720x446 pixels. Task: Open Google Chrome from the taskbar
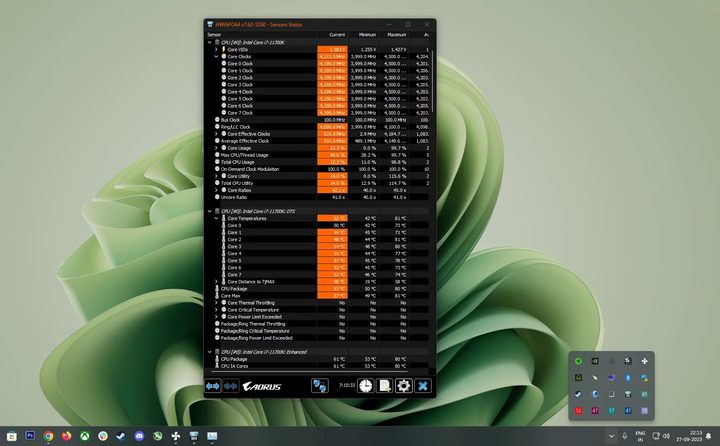(x=48, y=436)
